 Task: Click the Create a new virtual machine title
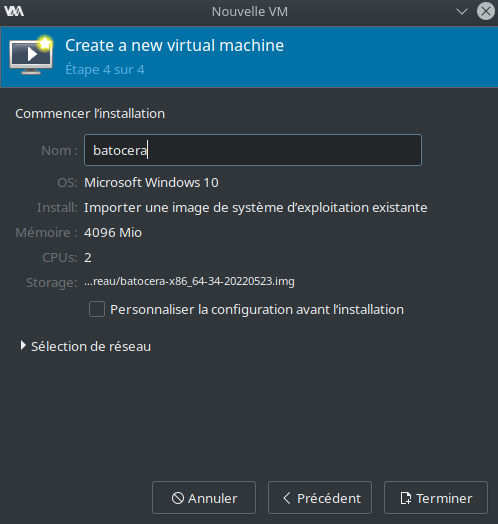(x=174, y=45)
